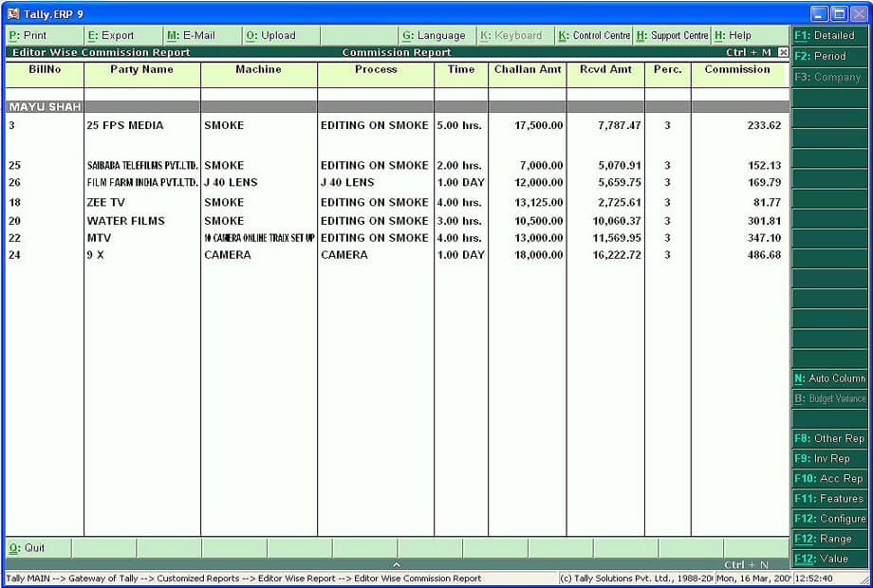Select the Upload button
The height and width of the screenshot is (588, 873).
281,36
